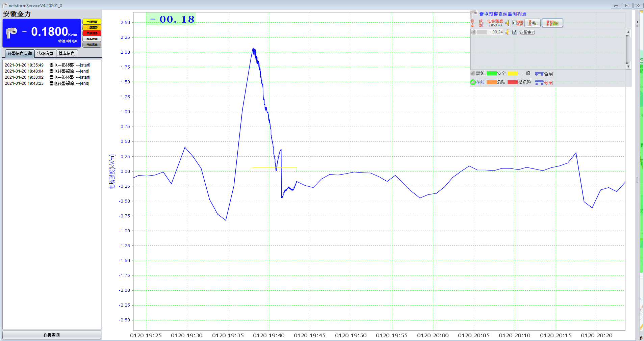Click the red 三级预警 indicator
The width and height of the screenshot is (644, 341).
(92, 33)
